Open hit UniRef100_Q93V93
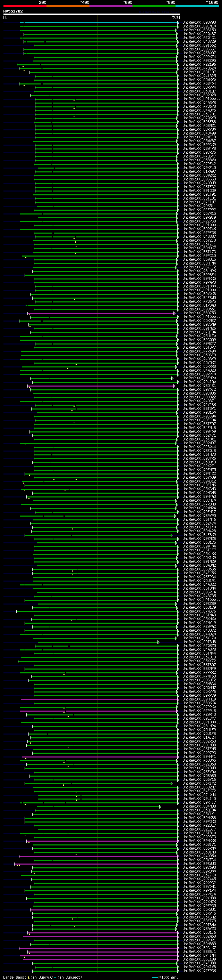 [199, 23]
